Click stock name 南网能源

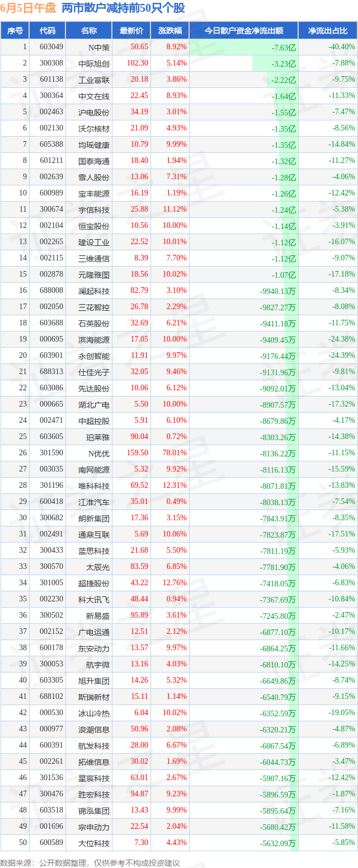[94, 469]
